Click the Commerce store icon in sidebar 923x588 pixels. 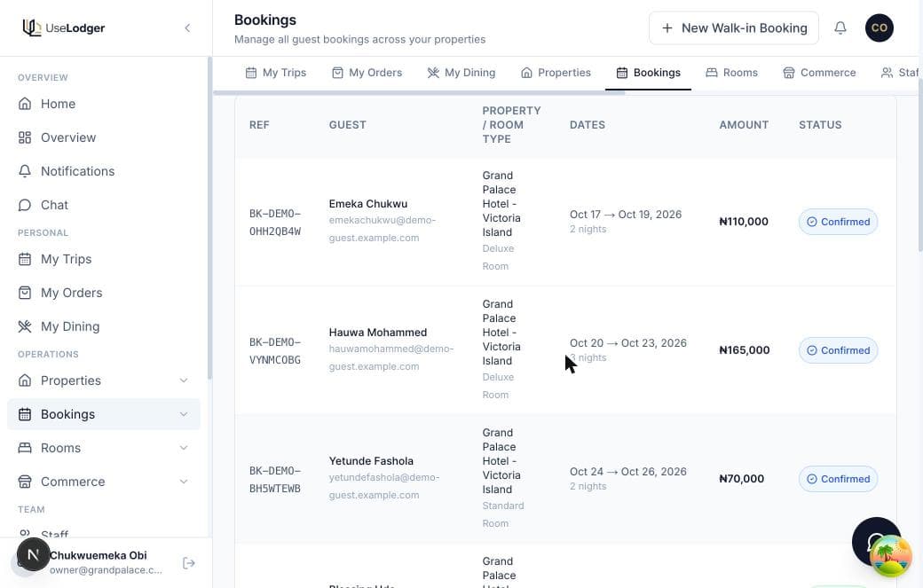25,482
